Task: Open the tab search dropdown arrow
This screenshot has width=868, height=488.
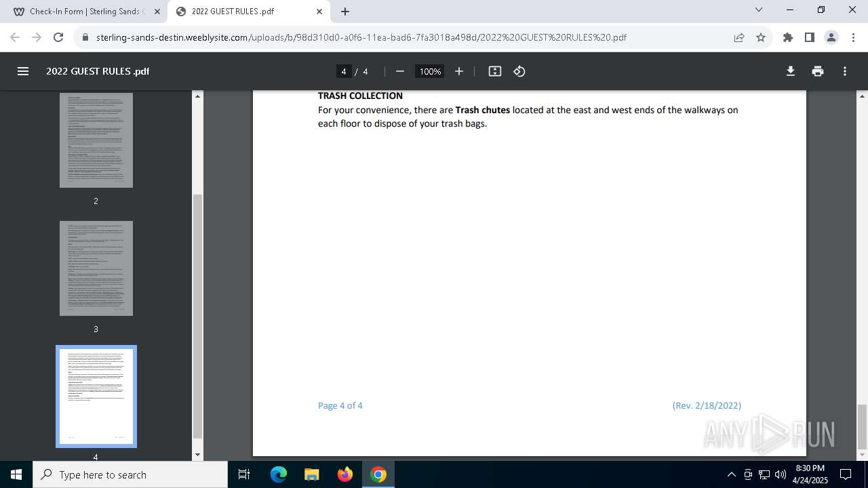Action: [x=759, y=10]
